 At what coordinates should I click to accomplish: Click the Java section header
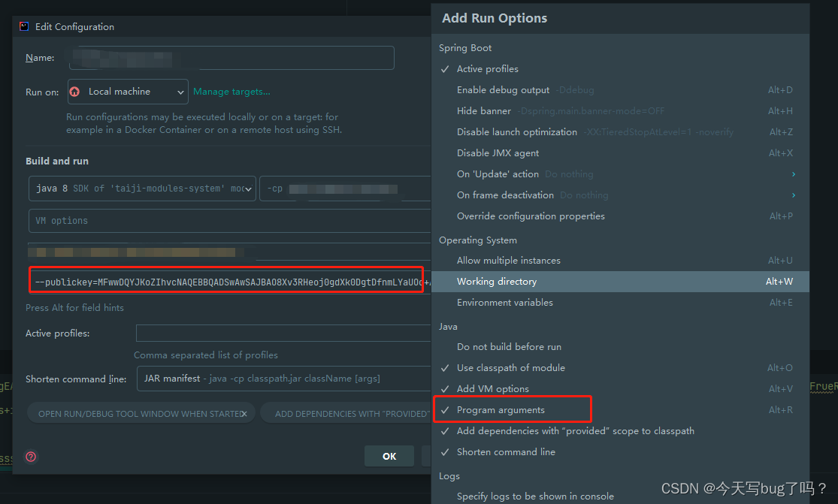point(448,326)
